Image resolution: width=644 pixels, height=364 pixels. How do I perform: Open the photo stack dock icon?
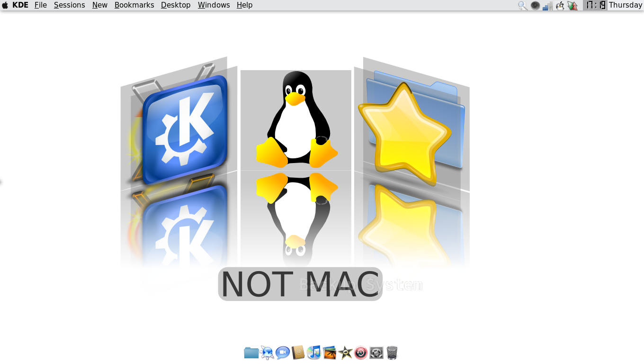[330, 353]
